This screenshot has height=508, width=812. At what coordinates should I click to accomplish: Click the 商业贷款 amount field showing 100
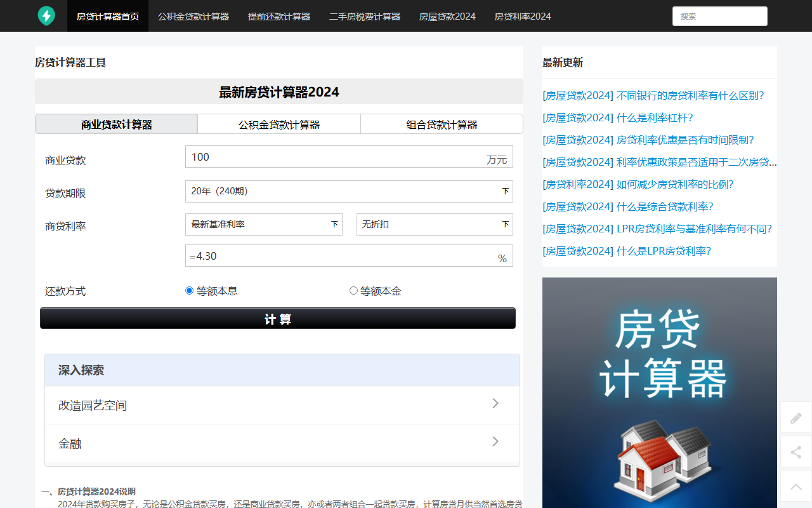point(349,157)
